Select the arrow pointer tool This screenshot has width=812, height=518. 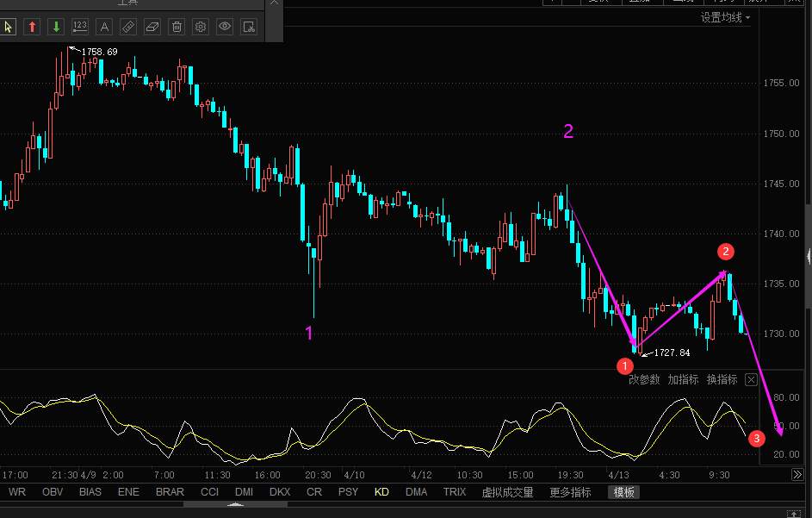coord(7,27)
